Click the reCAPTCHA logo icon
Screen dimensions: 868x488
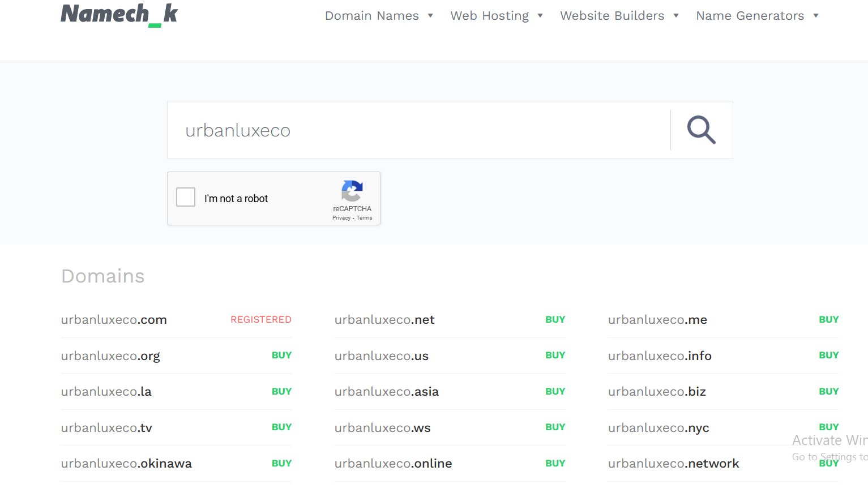tap(352, 191)
